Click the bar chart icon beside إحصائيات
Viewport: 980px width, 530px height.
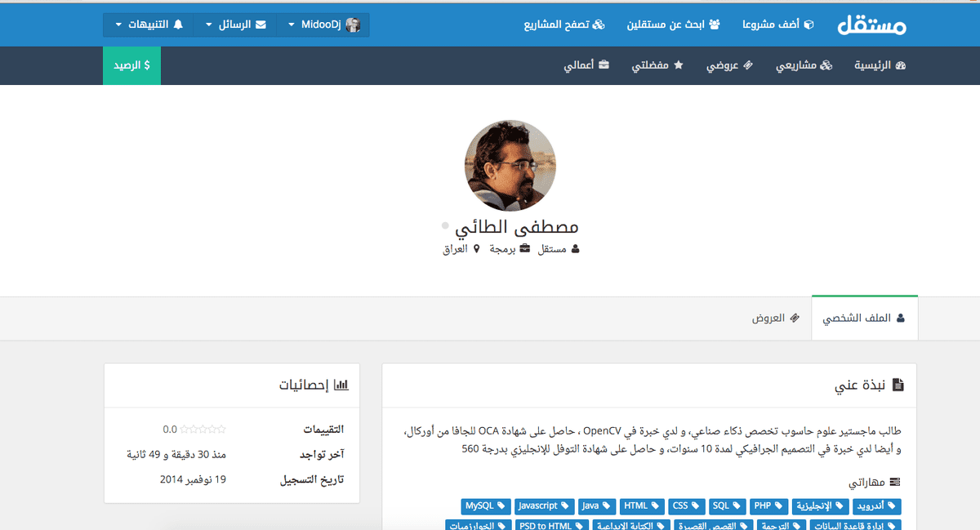pyautogui.click(x=342, y=385)
